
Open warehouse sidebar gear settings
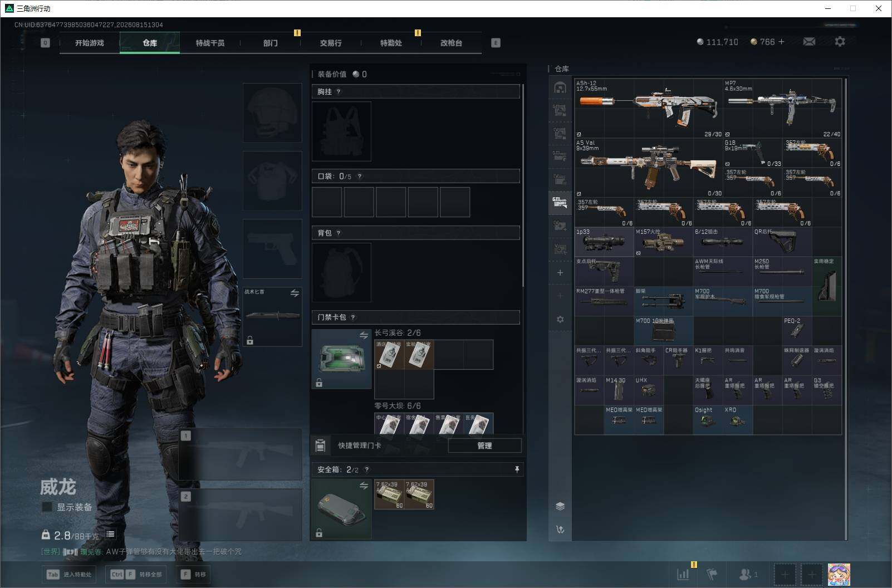click(560, 319)
